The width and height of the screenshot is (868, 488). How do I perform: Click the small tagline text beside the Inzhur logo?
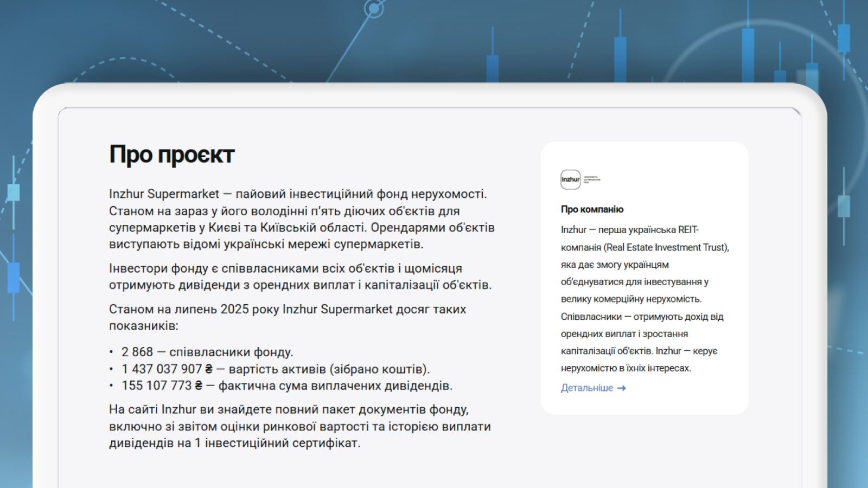click(592, 179)
